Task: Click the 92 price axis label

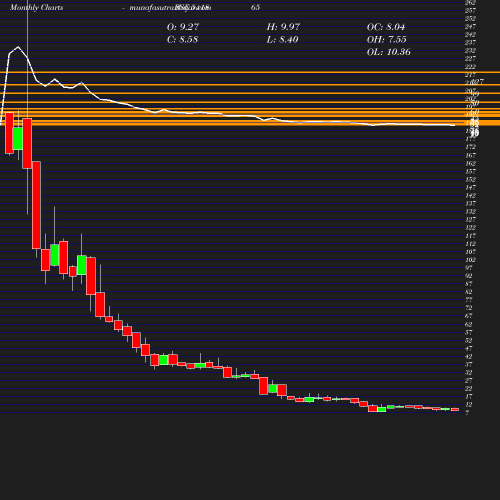Action: [469, 276]
